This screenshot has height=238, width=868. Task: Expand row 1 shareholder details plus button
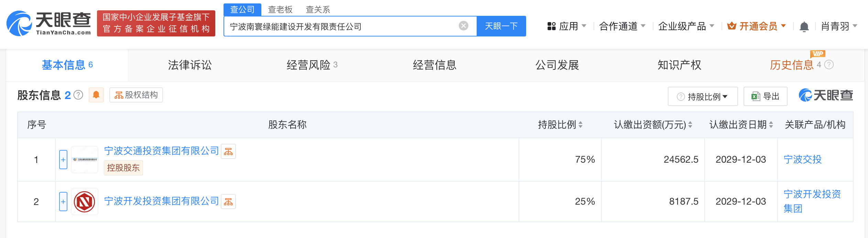pos(63,160)
